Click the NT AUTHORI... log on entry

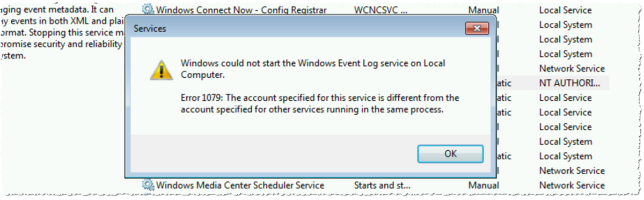[x=569, y=83]
